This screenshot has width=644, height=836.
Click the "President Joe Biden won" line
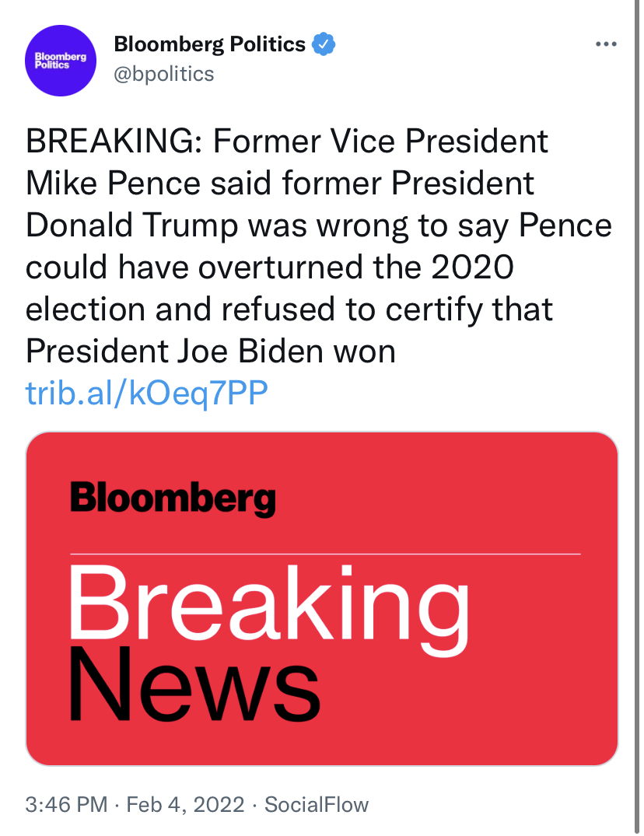tap(211, 352)
